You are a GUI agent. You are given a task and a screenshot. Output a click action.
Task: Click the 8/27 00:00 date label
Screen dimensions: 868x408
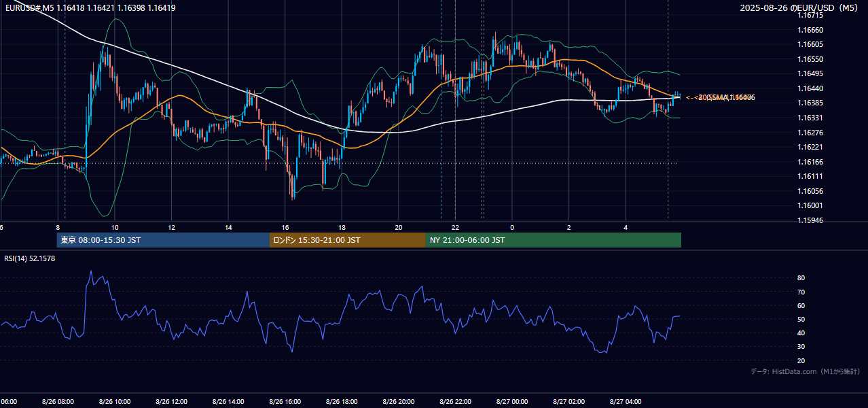(512, 402)
